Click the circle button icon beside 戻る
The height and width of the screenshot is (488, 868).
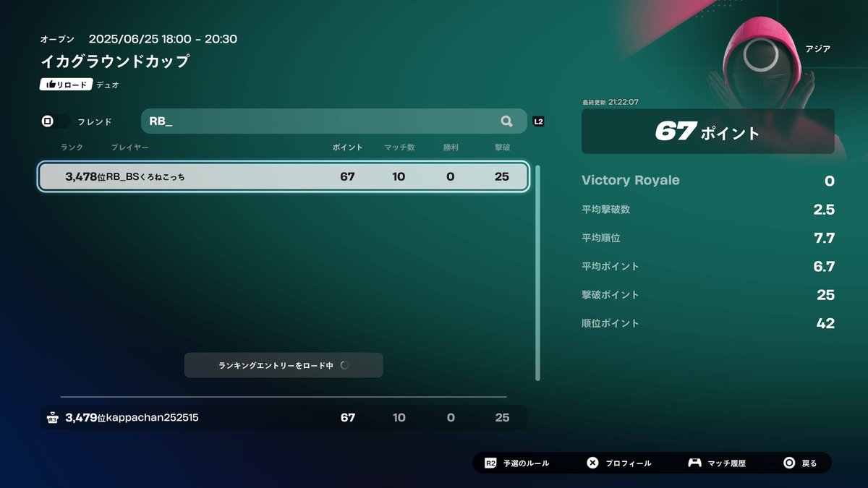pyautogui.click(x=789, y=463)
